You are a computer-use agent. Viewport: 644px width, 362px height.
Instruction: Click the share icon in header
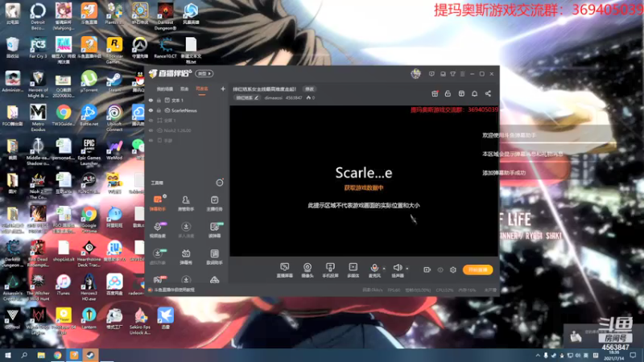coord(488,93)
